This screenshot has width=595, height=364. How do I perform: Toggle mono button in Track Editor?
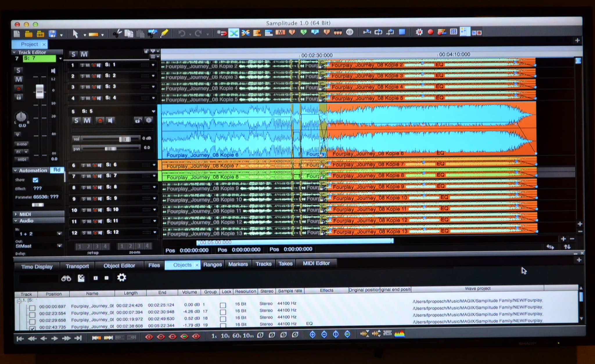pyautogui.click(x=22, y=144)
